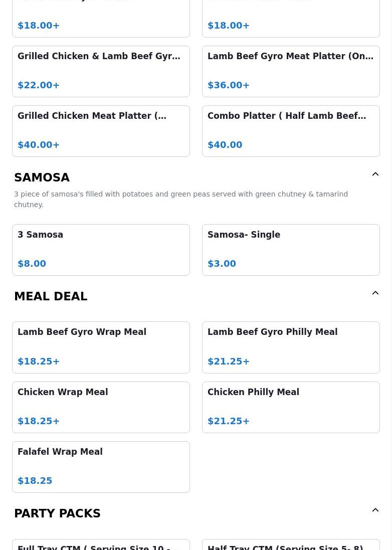
Task: Open the Chicken Philly Meal item
Action: pyautogui.click(x=291, y=407)
